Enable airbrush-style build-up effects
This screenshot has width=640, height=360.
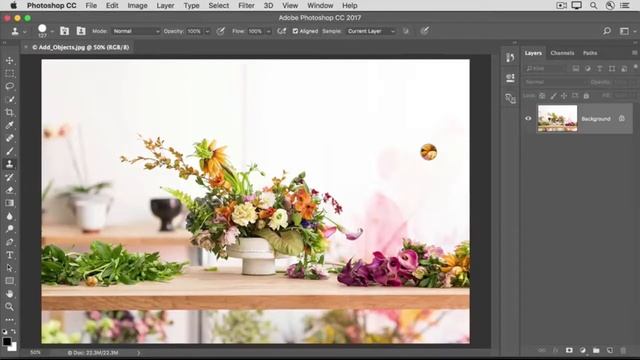click(x=281, y=31)
